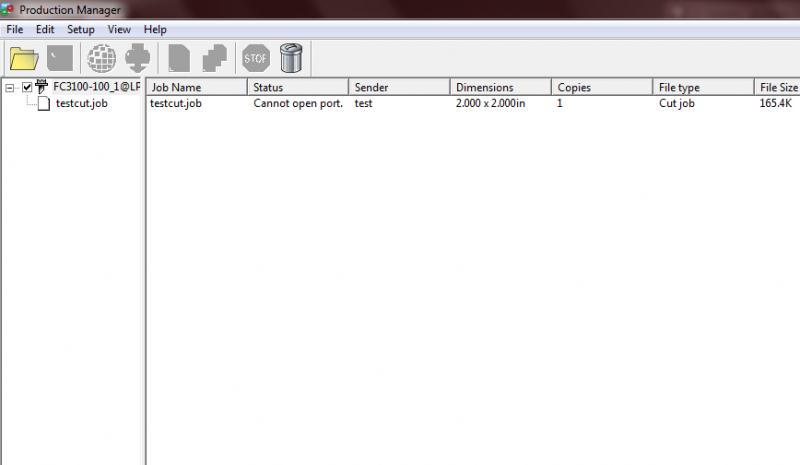This screenshot has height=465, width=800.
Task: Sort by the File Size column header
Action: point(777,87)
